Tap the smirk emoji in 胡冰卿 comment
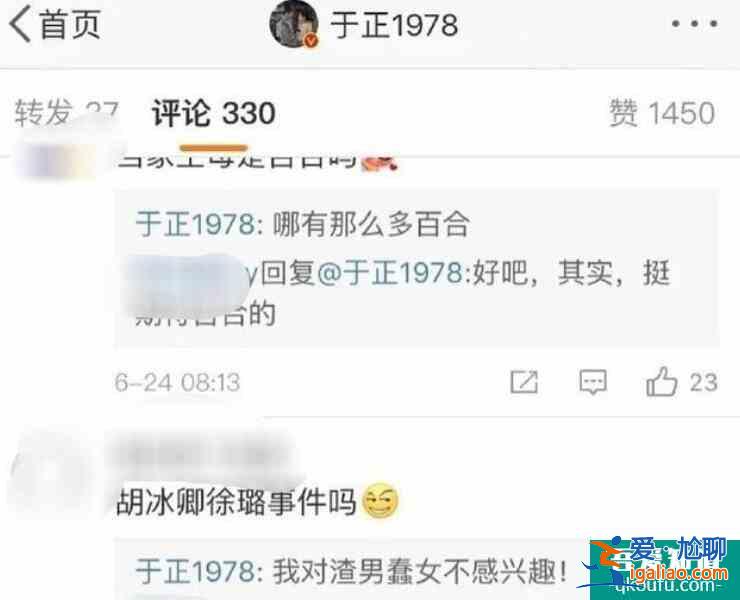740x600 pixels. click(x=380, y=501)
